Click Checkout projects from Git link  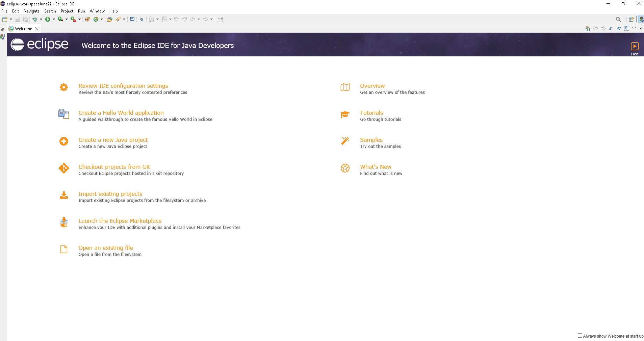pos(114,167)
